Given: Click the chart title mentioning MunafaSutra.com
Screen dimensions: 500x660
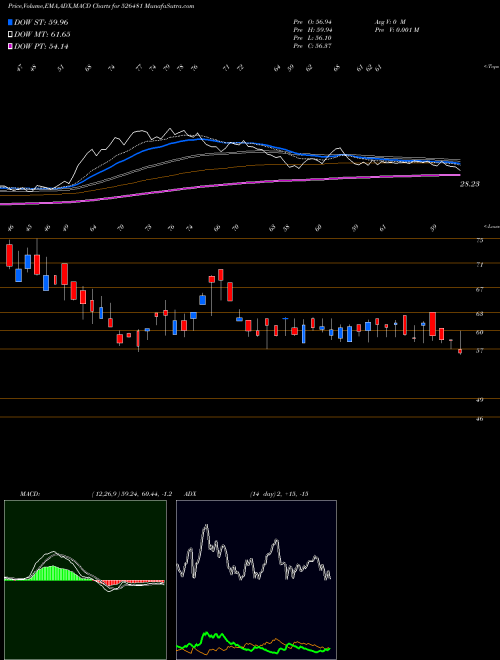Looking at the screenshot, I should 101,7.
